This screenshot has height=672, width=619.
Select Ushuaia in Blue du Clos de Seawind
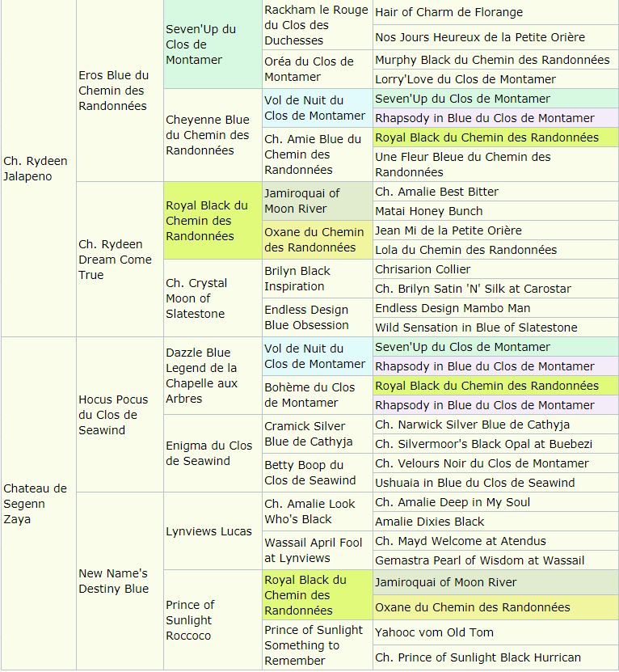495,483
